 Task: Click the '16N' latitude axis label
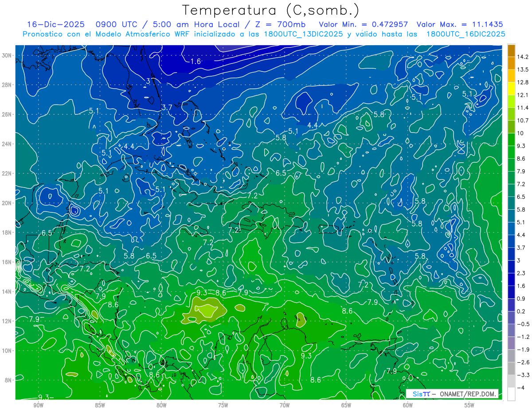point(6,262)
